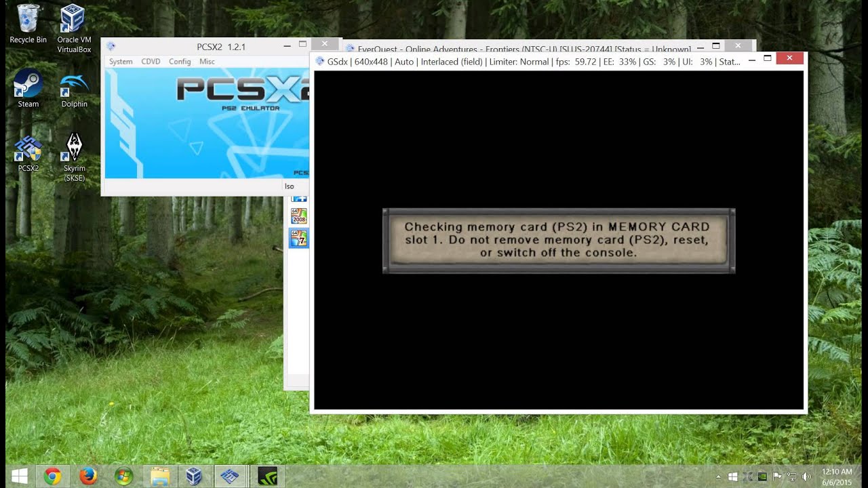The height and width of the screenshot is (488, 868).
Task: Select the Steam desktop shortcut
Action: [28, 87]
